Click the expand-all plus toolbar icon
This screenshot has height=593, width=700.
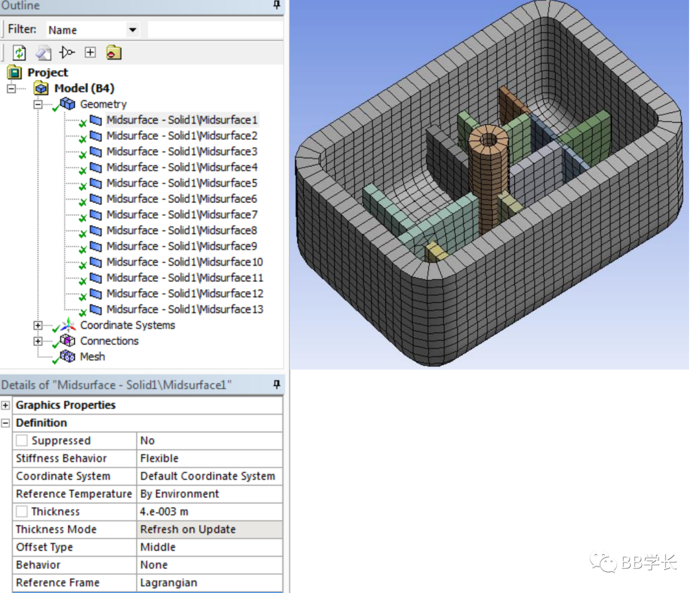tap(90, 52)
